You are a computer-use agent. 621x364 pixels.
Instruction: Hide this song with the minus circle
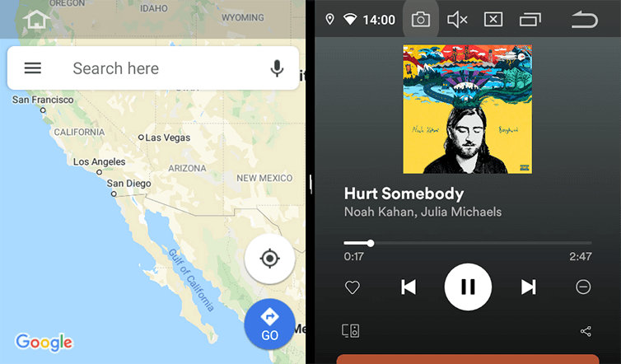(x=583, y=287)
